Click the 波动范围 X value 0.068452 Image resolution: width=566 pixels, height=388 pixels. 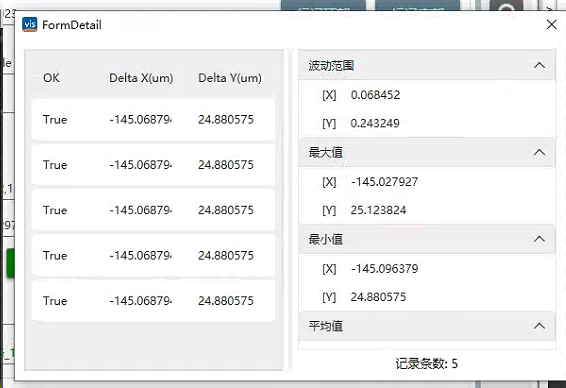point(375,95)
